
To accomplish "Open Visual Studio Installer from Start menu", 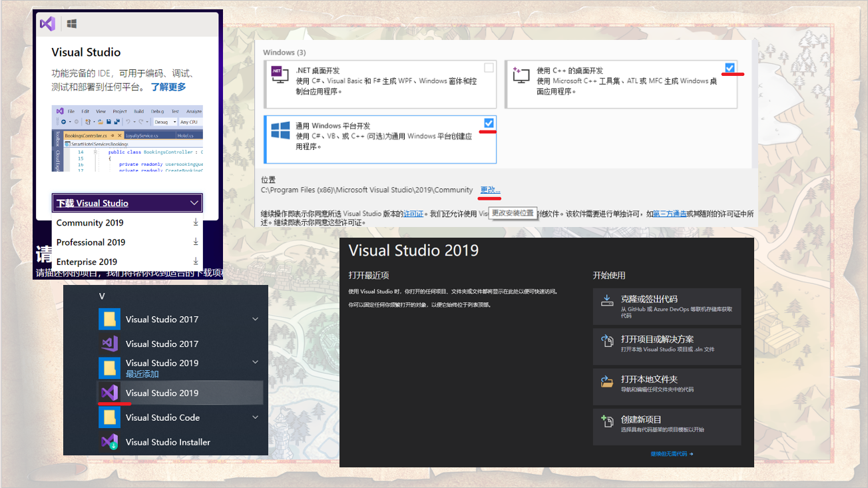I will (x=168, y=442).
